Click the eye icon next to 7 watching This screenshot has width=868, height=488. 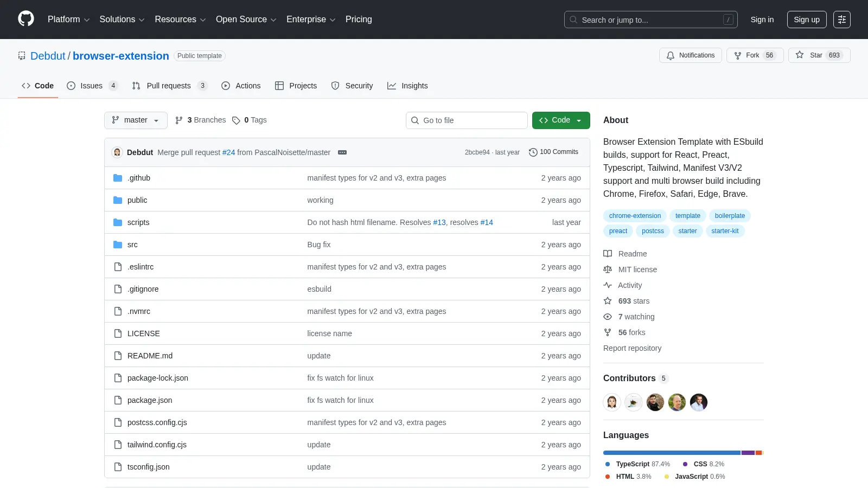pyautogui.click(x=608, y=317)
